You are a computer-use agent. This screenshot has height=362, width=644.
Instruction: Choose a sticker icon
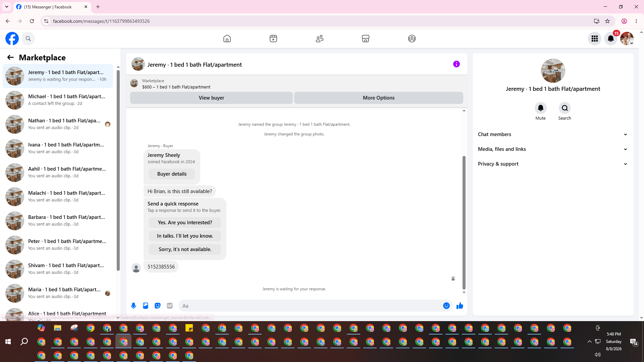click(x=158, y=306)
